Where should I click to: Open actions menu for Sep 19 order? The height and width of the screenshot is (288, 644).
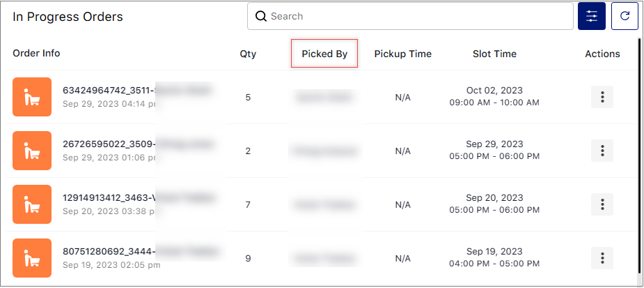[x=602, y=258]
